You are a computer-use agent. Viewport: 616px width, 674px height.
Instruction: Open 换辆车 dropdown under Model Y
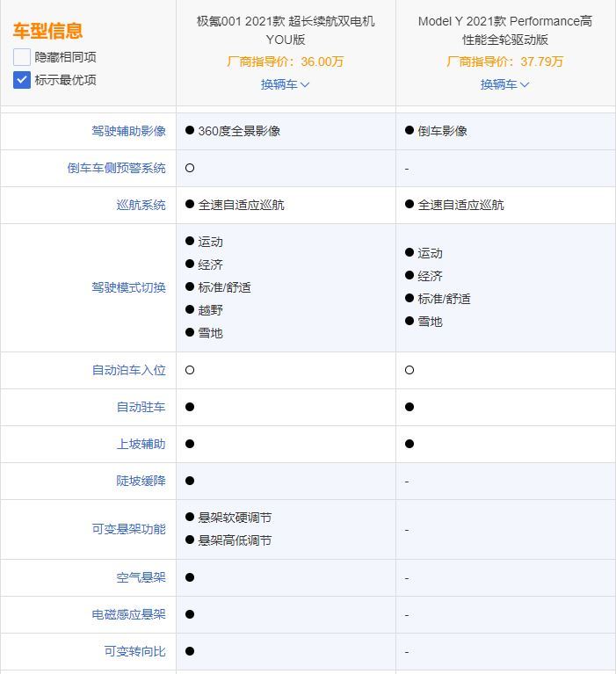pyautogui.click(x=505, y=84)
